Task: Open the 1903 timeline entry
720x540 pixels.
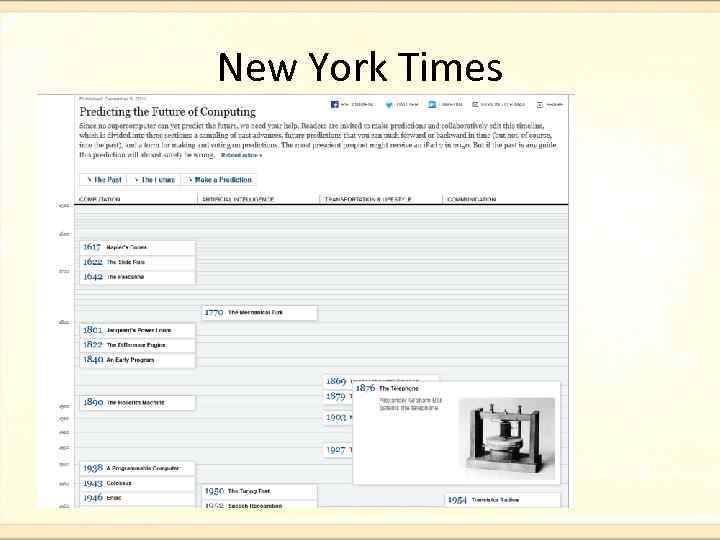Action: coord(338,417)
